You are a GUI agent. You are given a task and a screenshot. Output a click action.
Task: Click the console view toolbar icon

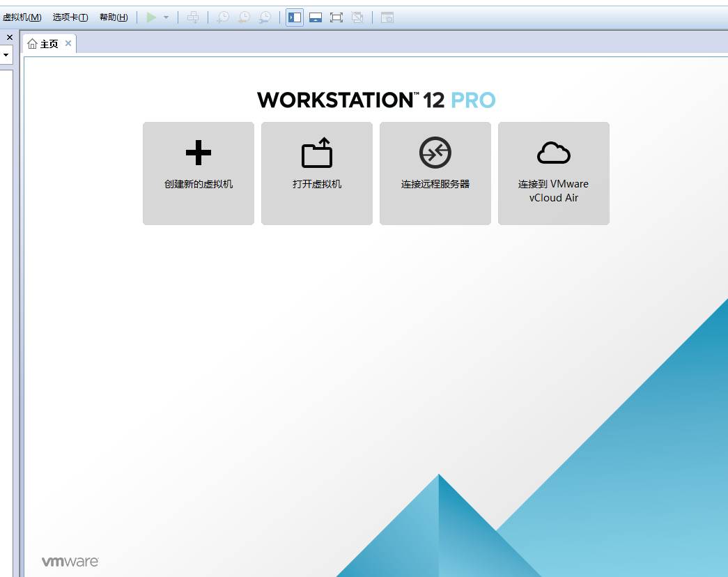pos(387,17)
